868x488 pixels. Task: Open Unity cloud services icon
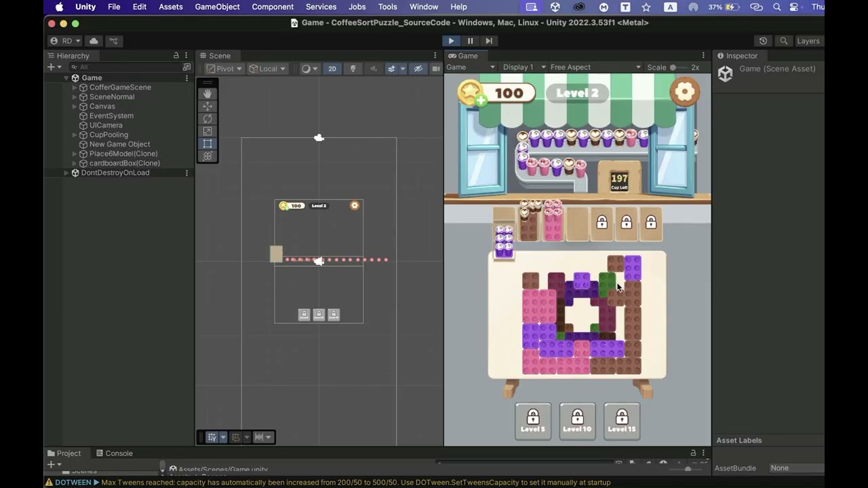click(94, 41)
